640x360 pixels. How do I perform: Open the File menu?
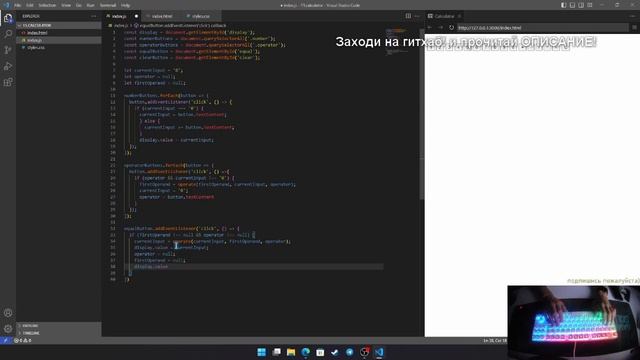[x=18, y=5]
